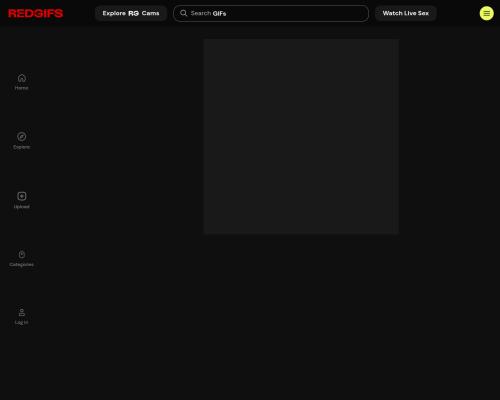Click the Home house icon in sidebar
The image size is (500, 400).
22,78
